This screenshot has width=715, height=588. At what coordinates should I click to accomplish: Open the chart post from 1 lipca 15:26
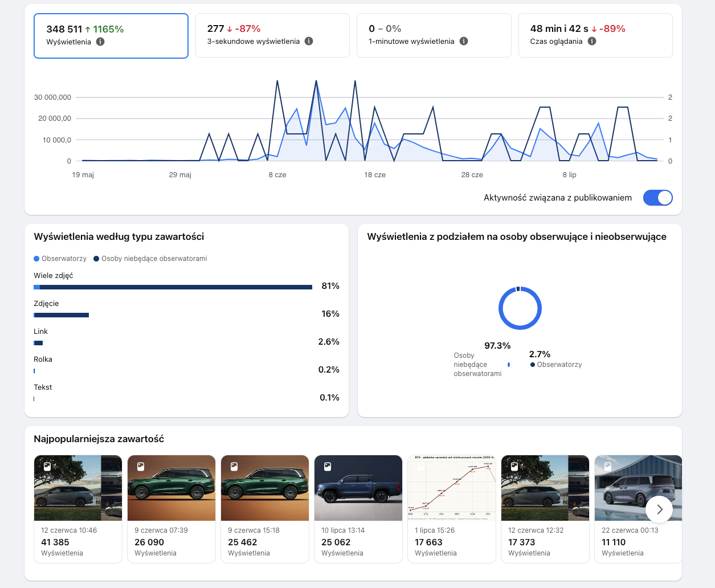(x=452, y=488)
